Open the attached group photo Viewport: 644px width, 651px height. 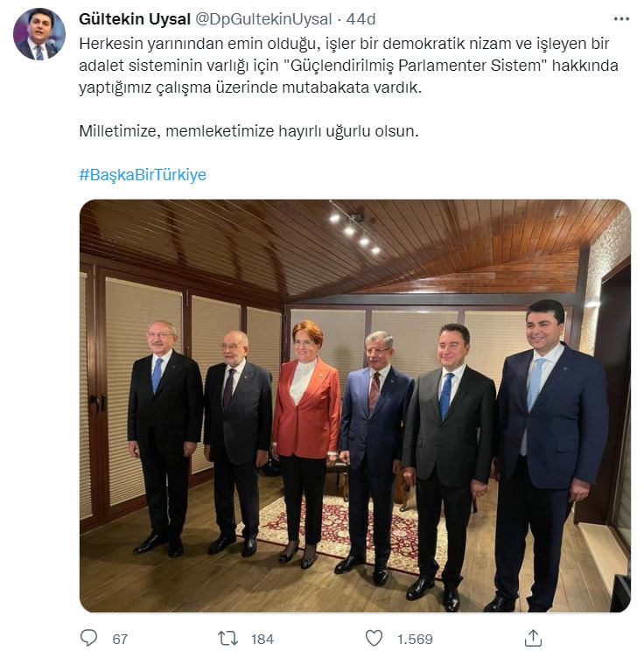pyautogui.click(x=355, y=406)
